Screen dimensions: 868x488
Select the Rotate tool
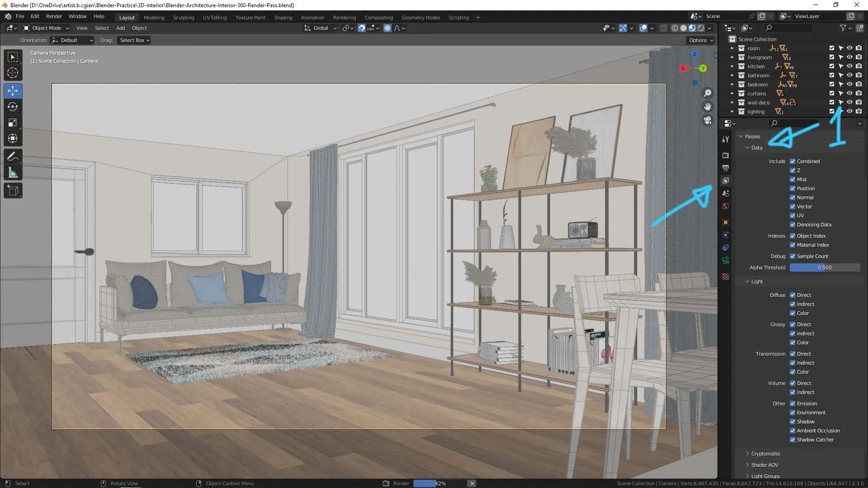[13, 107]
